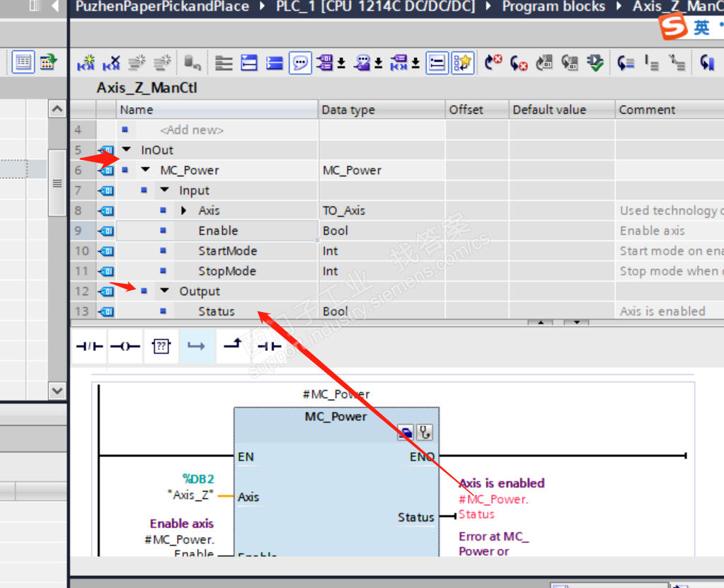Insert a normally open contact from favorites
This screenshot has width=724, height=588.
(269, 346)
